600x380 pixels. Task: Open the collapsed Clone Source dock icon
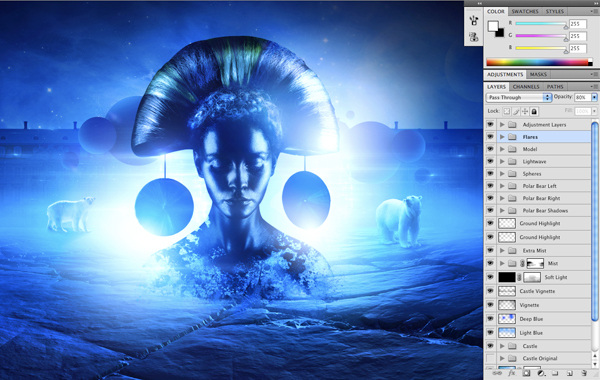tap(474, 37)
